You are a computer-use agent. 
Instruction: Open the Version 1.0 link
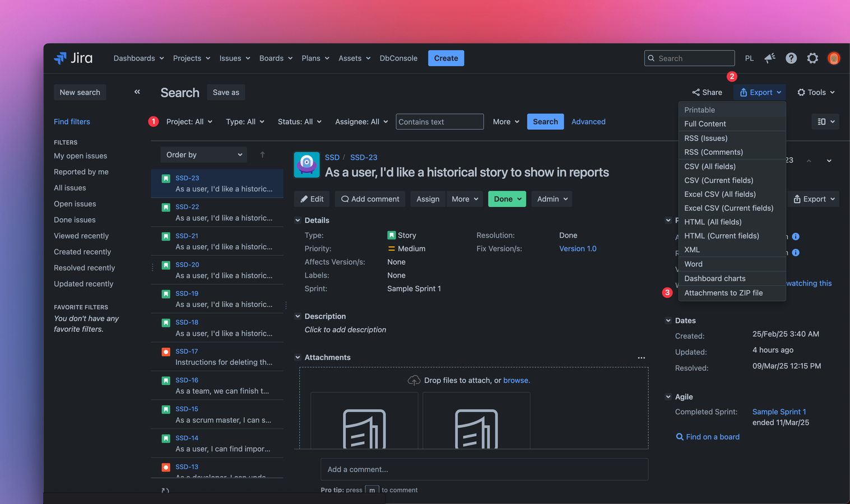click(578, 249)
